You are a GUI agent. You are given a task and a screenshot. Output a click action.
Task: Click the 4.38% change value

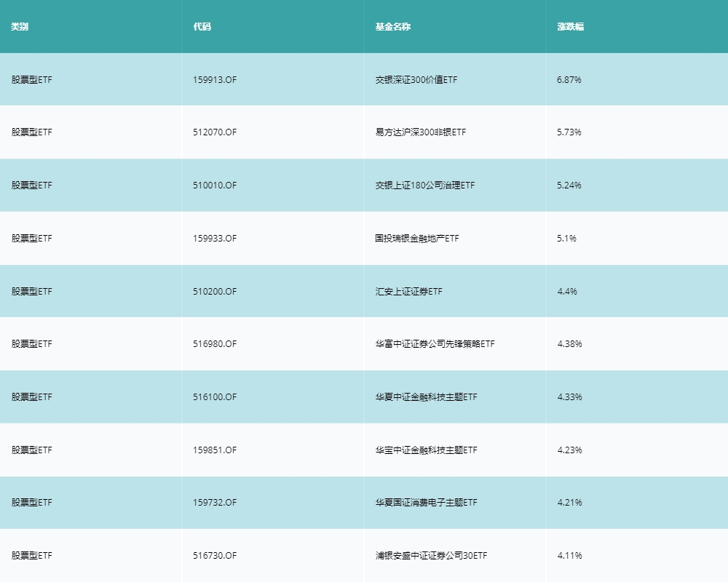pos(570,344)
